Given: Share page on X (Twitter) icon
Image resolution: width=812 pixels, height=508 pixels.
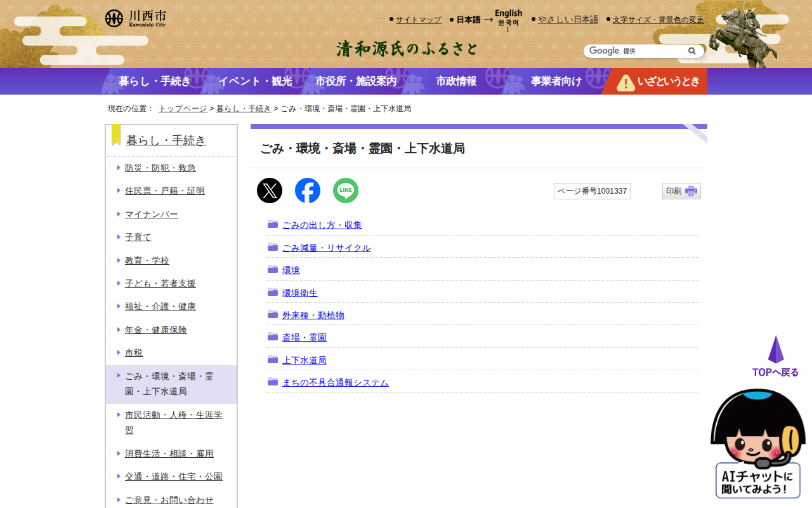Looking at the screenshot, I should (x=270, y=190).
